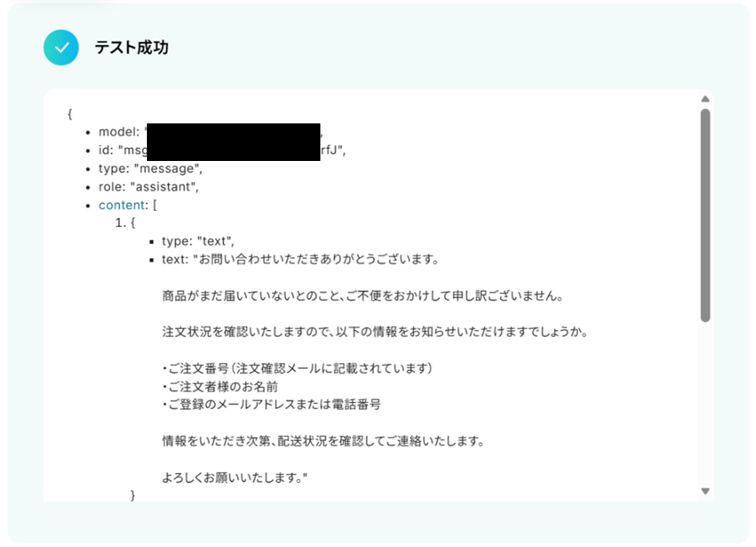Viewport: 756px width, 547px height.
Task: Click the scrollbar down arrow
Action: click(x=705, y=491)
